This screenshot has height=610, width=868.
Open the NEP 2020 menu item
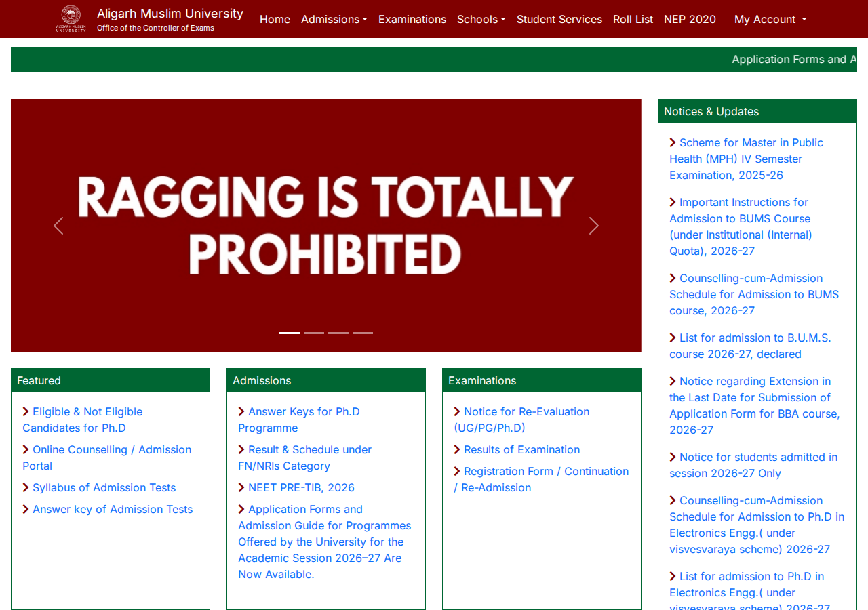click(x=690, y=19)
